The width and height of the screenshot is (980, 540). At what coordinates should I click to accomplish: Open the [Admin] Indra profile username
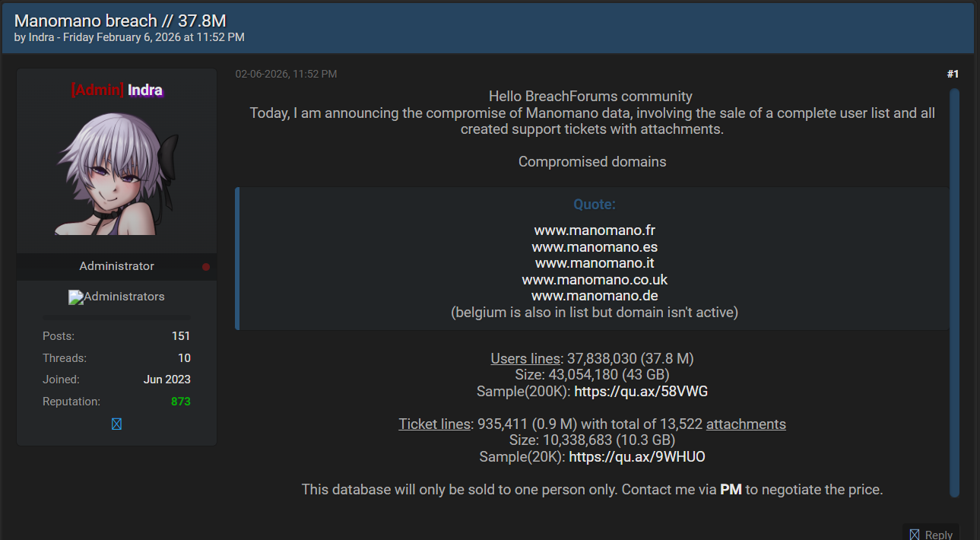[117, 91]
